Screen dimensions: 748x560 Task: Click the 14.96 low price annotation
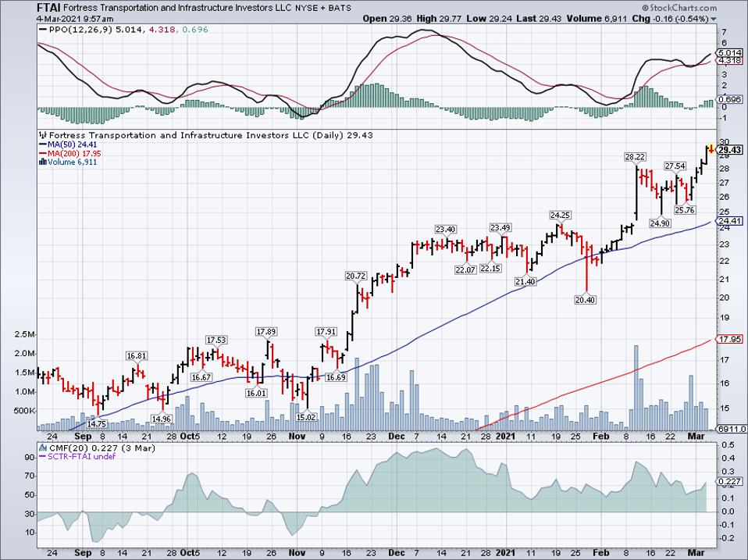point(162,419)
